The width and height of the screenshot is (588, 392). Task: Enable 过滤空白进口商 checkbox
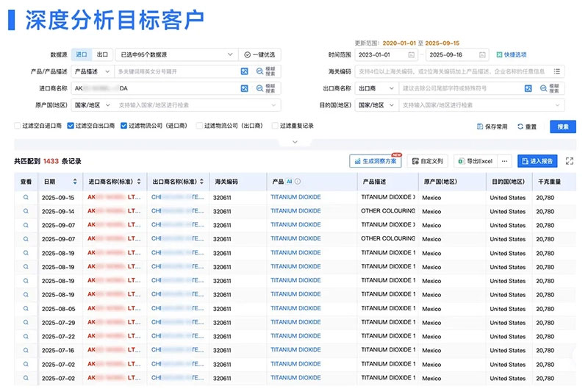pos(17,126)
